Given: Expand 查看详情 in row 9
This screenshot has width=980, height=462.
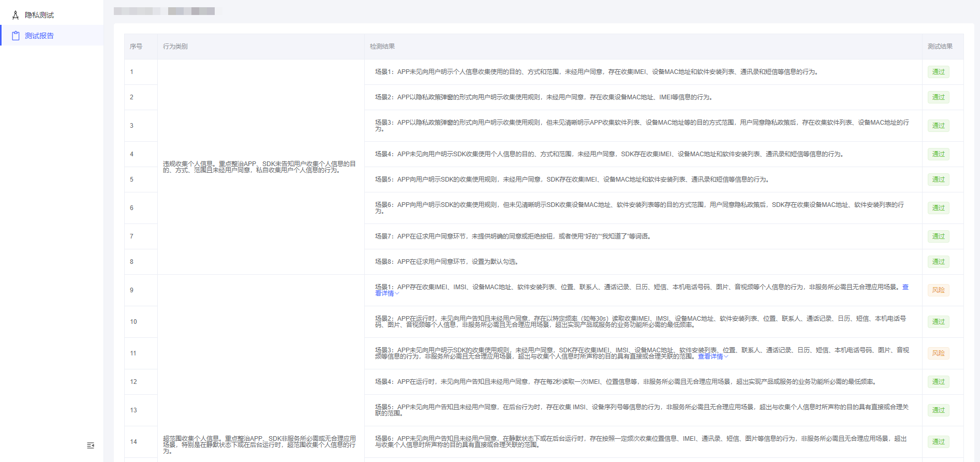Looking at the screenshot, I should tap(387, 293).
